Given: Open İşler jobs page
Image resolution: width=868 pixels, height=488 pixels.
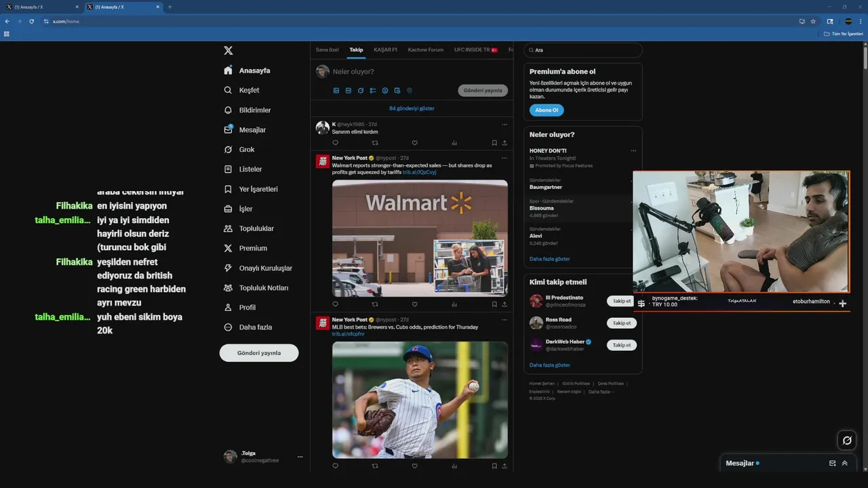Looking at the screenshot, I should [238, 209].
